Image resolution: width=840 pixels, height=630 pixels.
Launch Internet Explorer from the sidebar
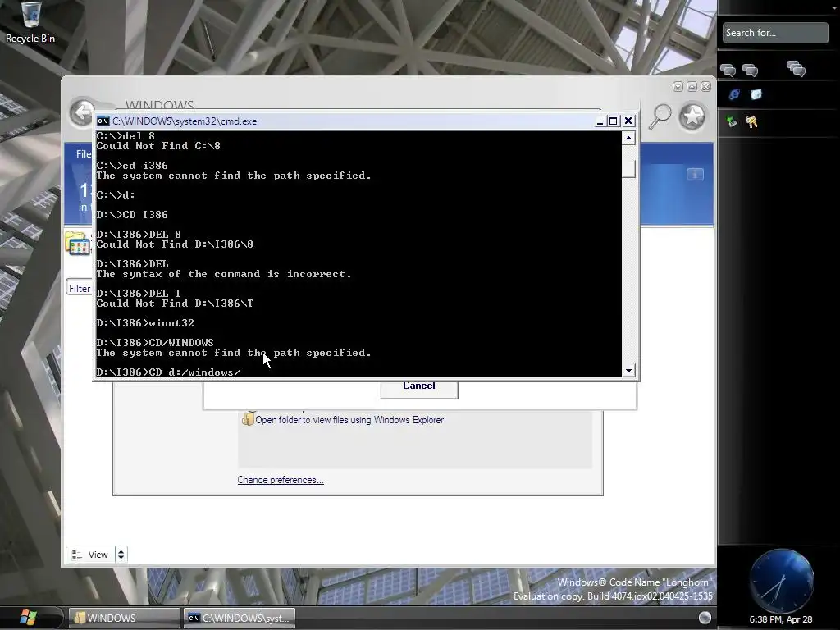tap(734, 95)
